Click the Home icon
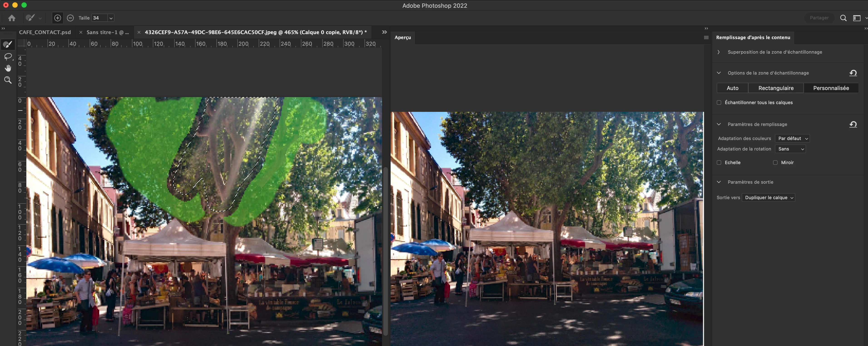Screen dimensions: 868x346 click(x=12, y=18)
